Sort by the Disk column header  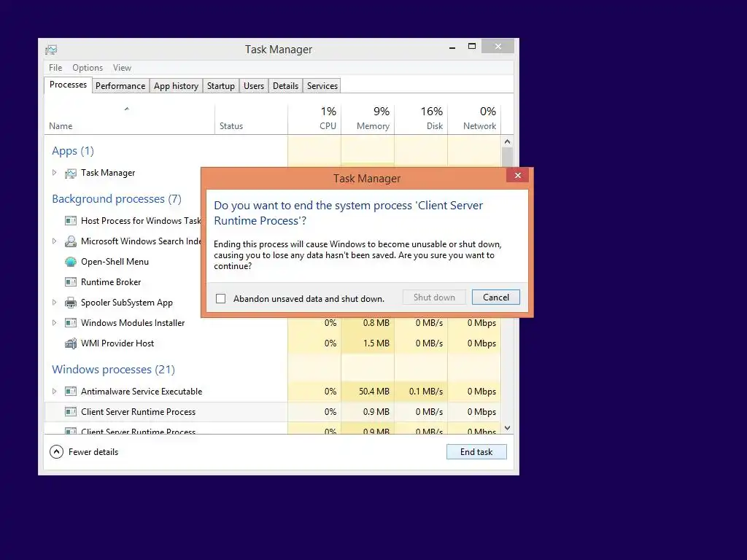click(x=421, y=120)
